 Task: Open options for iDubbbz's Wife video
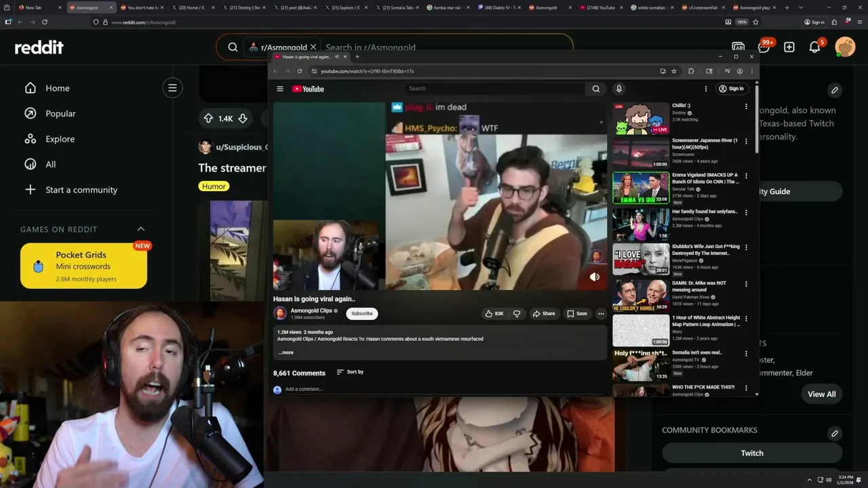point(746,247)
